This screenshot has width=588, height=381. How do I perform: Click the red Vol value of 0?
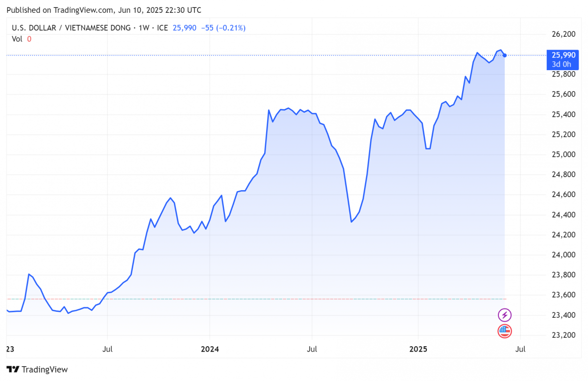(x=29, y=39)
